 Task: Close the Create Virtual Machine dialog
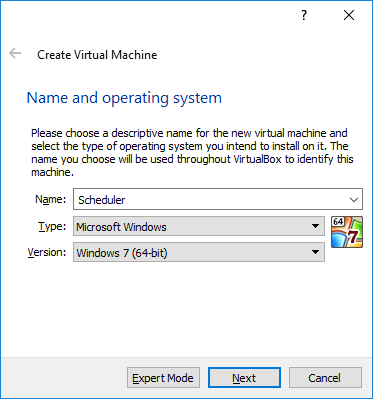pyautogui.click(x=349, y=15)
